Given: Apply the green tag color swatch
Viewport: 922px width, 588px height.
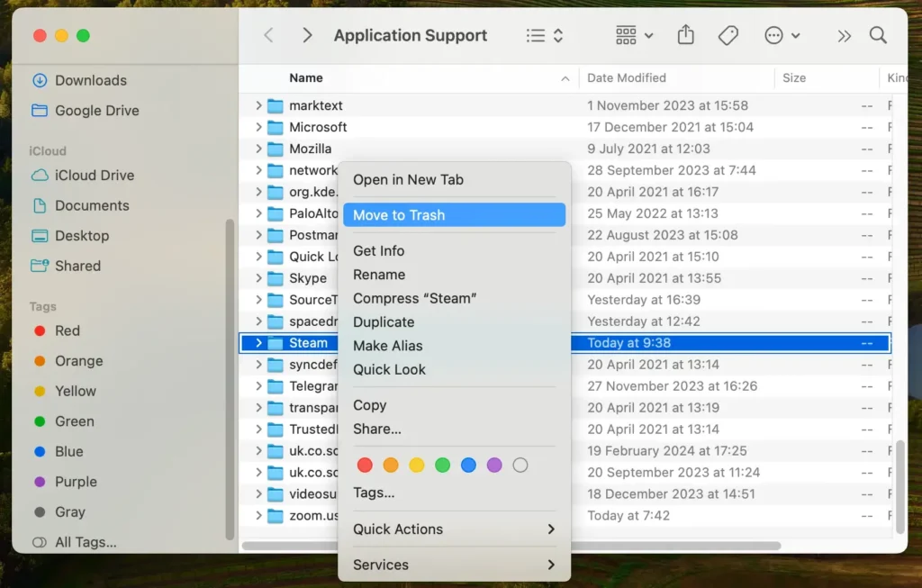Looking at the screenshot, I should click(x=442, y=465).
